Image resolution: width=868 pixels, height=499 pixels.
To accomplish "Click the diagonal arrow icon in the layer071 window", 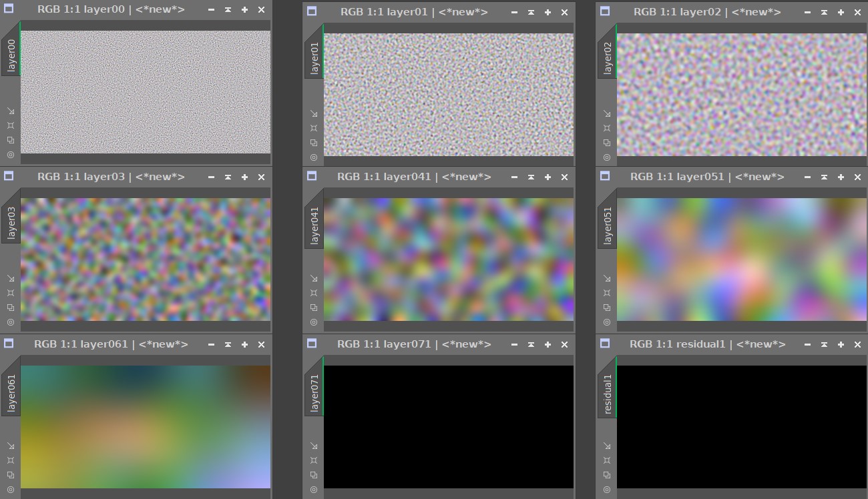I will pos(314,446).
